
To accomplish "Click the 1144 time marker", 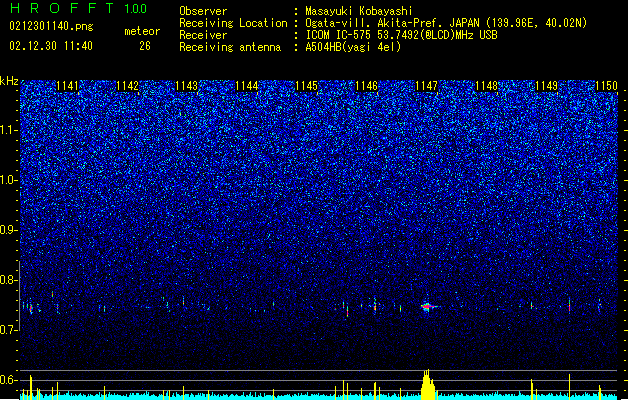I will 247,86.
